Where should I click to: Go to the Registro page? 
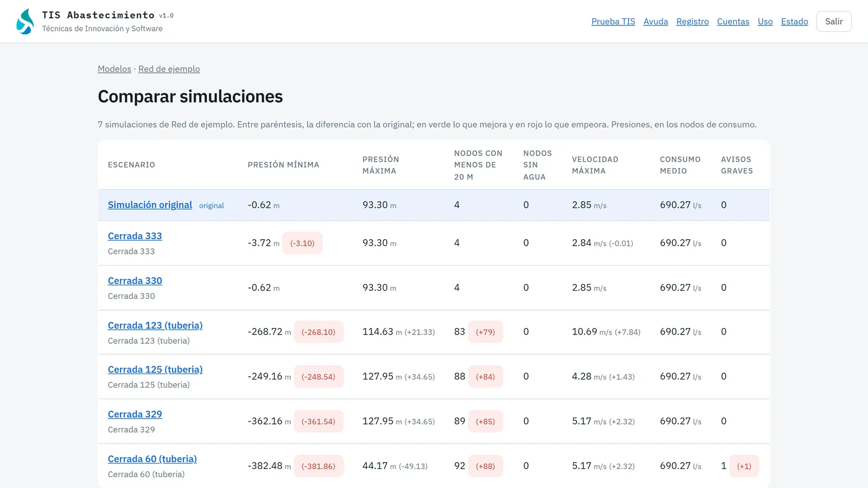[692, 22]
